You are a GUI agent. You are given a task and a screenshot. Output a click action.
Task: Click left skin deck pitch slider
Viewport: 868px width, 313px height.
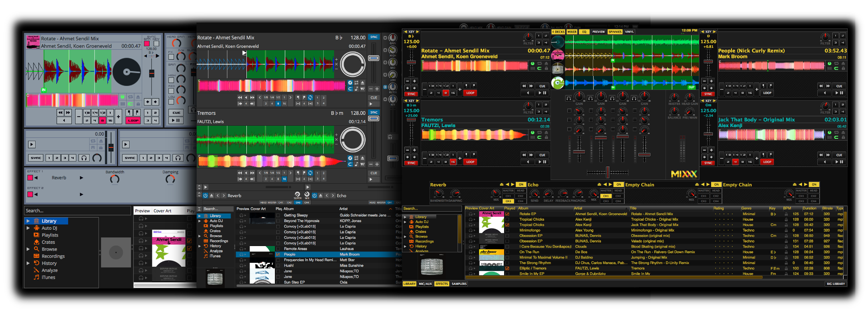[151, 73]
